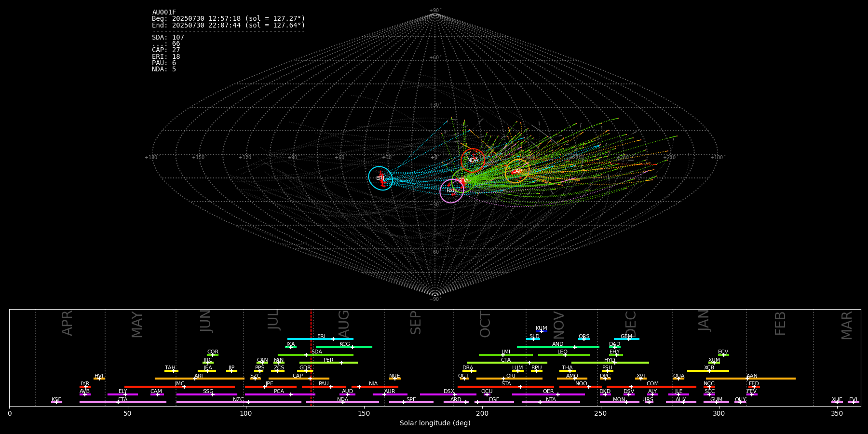Viewport: 868px width, 434px height.
Task: Select the XHE shower marker in timeline
Action: tap(837, 402)
